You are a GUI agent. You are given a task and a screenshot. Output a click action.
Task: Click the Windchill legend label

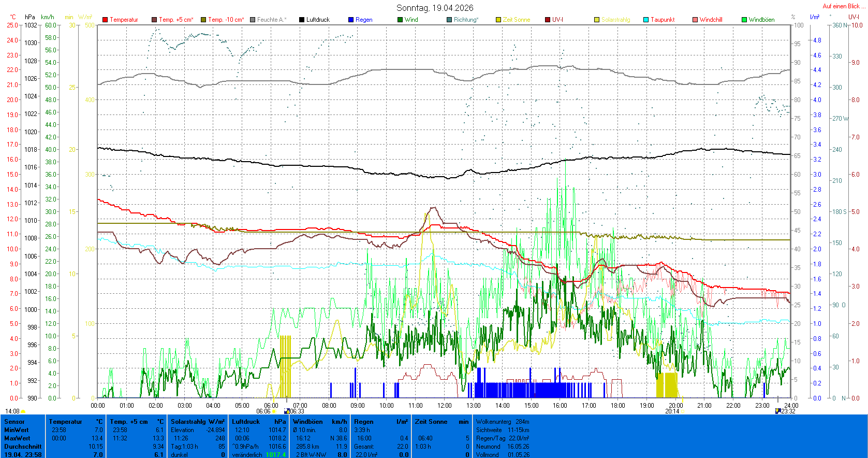point(711,20)
